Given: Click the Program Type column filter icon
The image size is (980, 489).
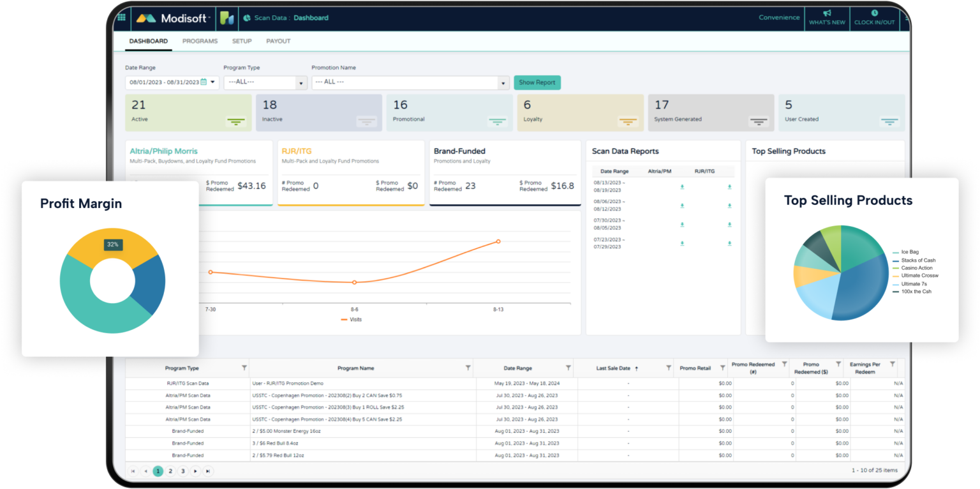Looking at the screenshot, I should pos(244,368).
